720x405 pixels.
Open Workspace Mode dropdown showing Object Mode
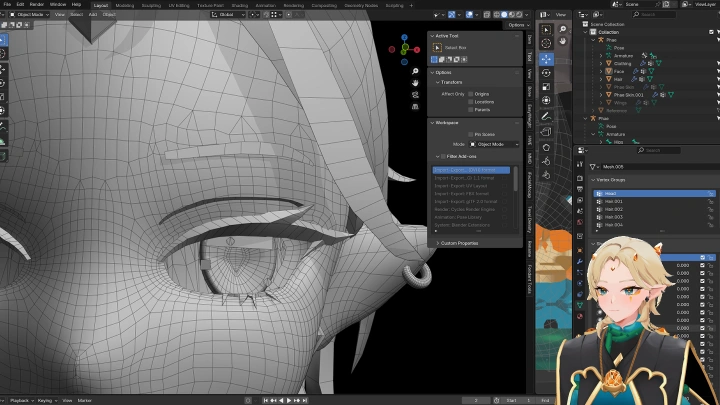(x=494, y=144)
